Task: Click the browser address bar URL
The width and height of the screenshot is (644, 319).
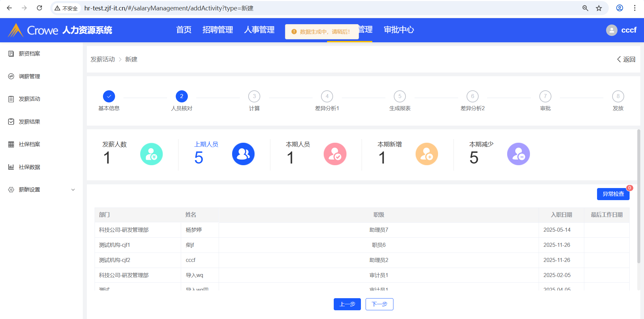Action: point(169,8)
